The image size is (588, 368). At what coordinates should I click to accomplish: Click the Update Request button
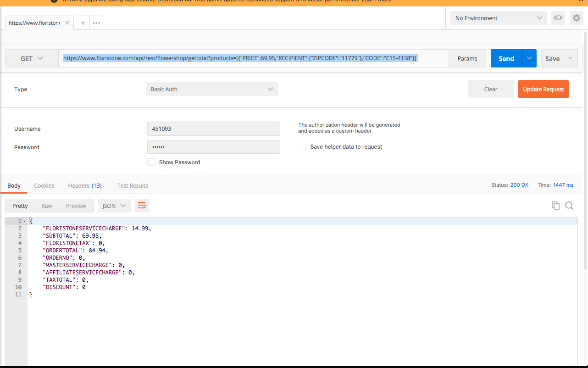[544, 89]
